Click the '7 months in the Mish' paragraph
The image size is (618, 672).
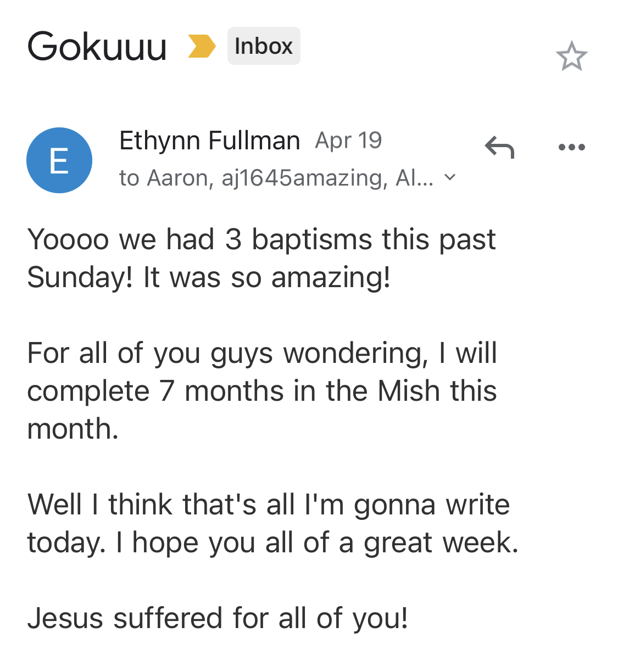coord(262,390)
